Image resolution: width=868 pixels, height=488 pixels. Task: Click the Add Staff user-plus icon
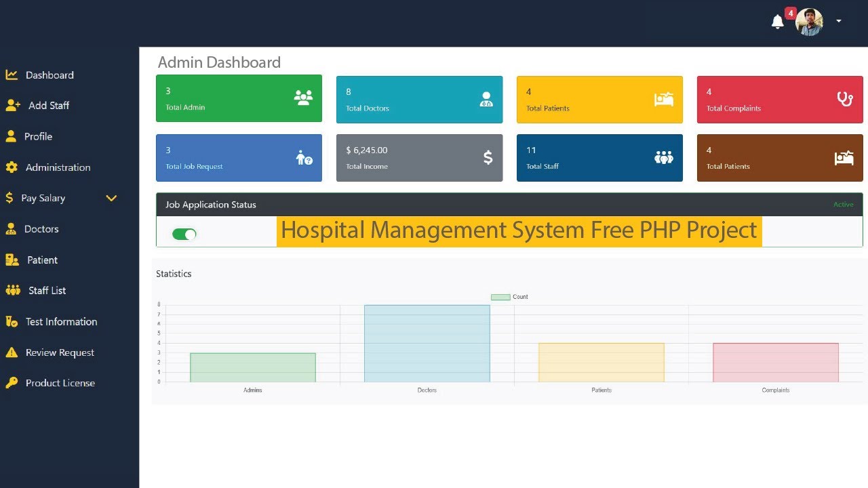click(13, 105)
